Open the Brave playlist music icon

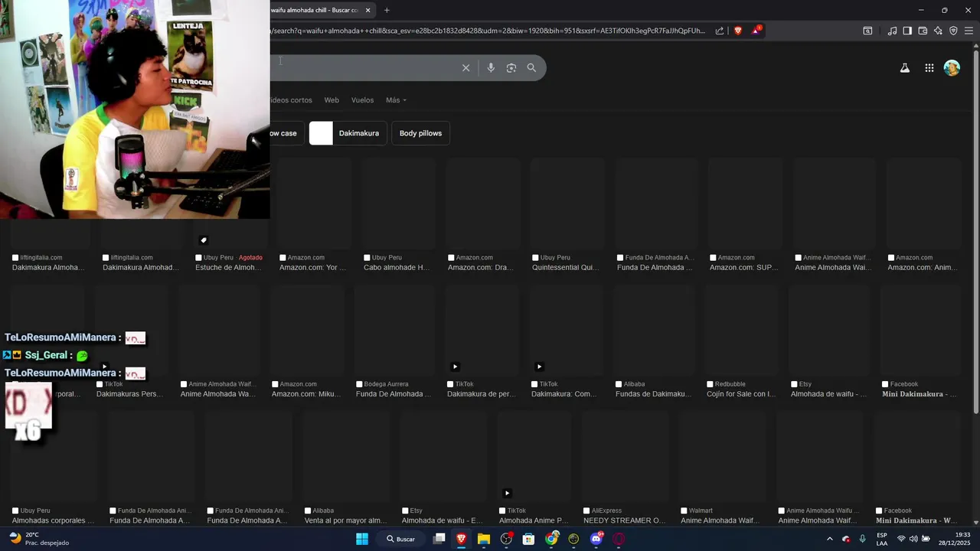click(892, 31)
